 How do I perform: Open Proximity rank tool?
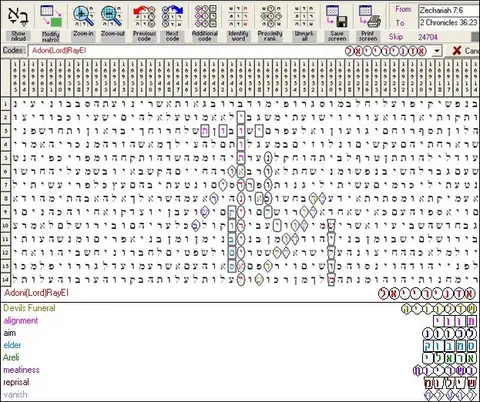click(270, 16)
